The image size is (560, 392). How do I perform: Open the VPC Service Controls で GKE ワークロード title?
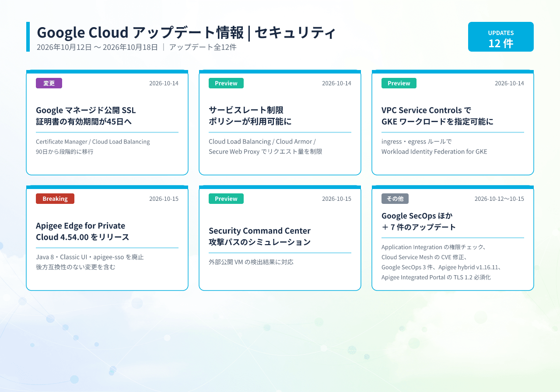click(437, 116)
